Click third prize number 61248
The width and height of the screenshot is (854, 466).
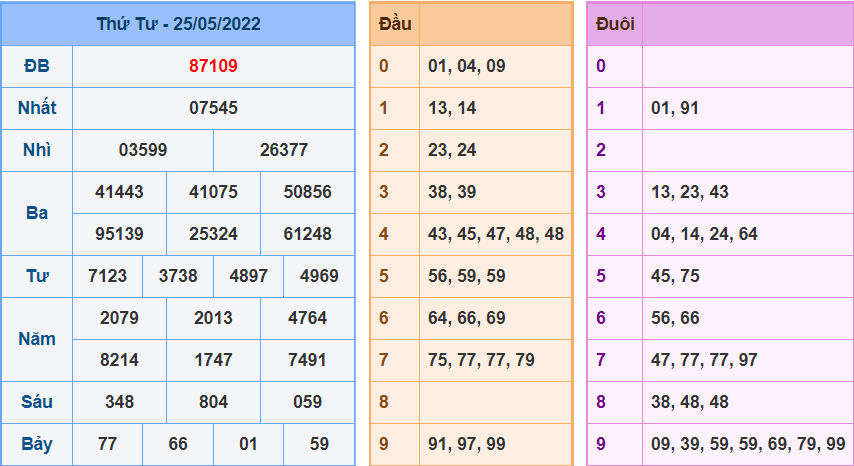click(x=307, y=234)
